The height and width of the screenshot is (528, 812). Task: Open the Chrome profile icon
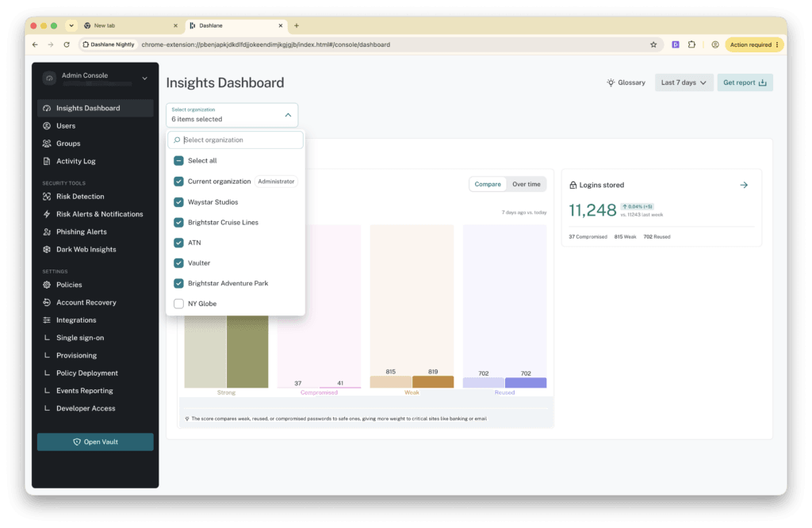[x=714, y=44]
